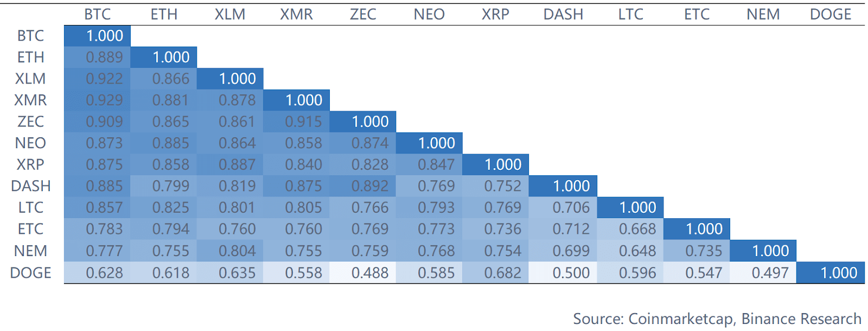Click the BTC column header

98,14
